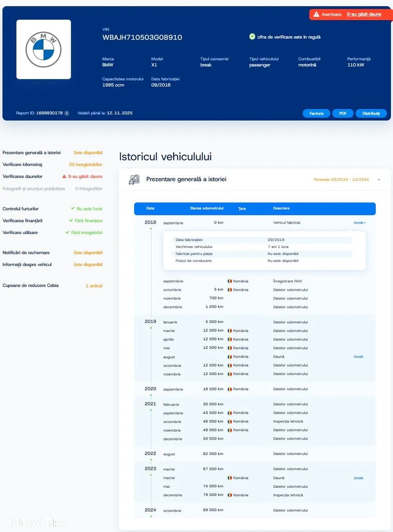The image size is (393, 532).
Task: Click the 2024 timeline year marker
Action: (150, 510)
